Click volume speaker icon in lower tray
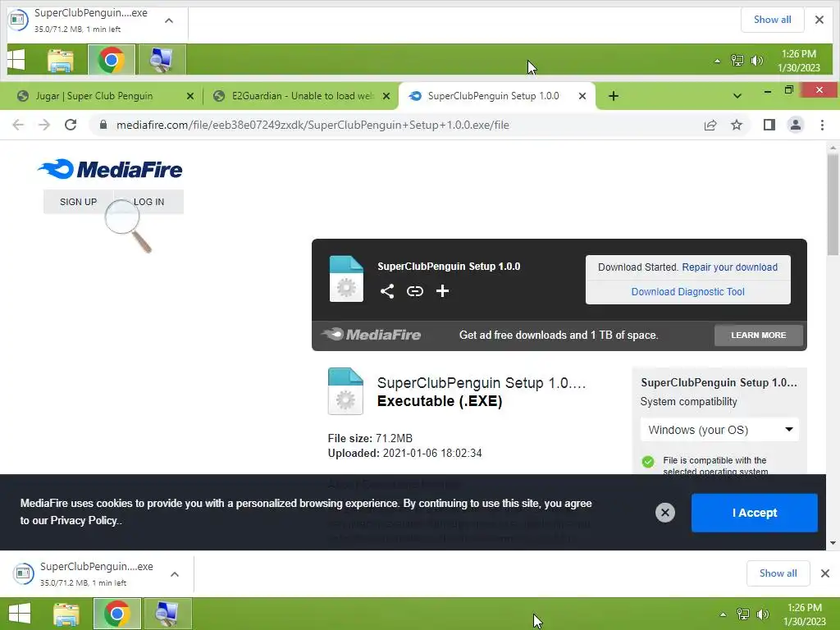The width and height of the screenshot is (840, 630). pyautogui.click(x=762, y=614)
